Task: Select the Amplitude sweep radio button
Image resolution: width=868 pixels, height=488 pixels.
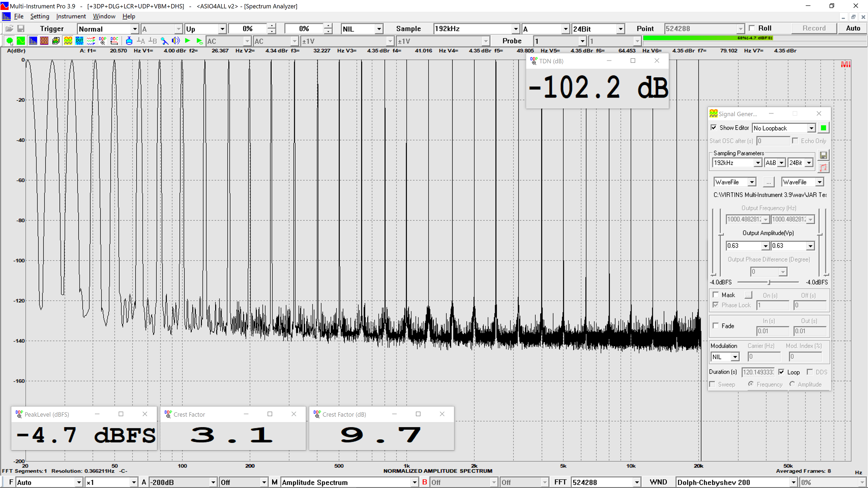Action: coord(792,384)
